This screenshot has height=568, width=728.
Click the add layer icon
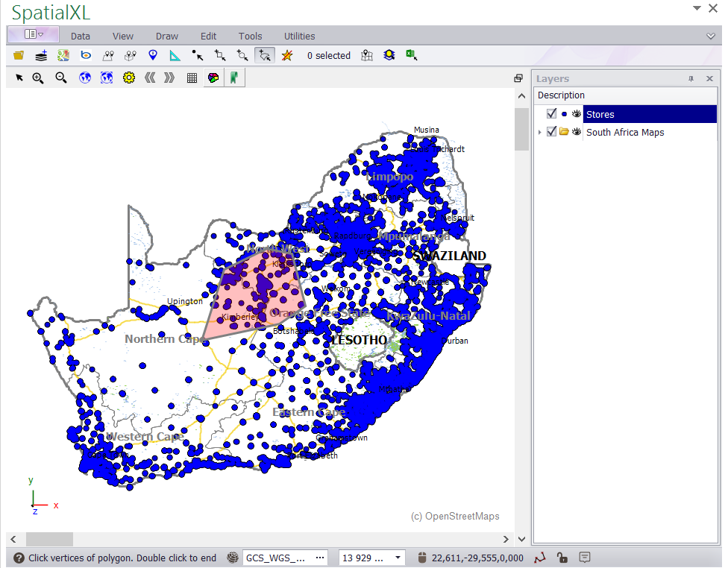[41, 55]
